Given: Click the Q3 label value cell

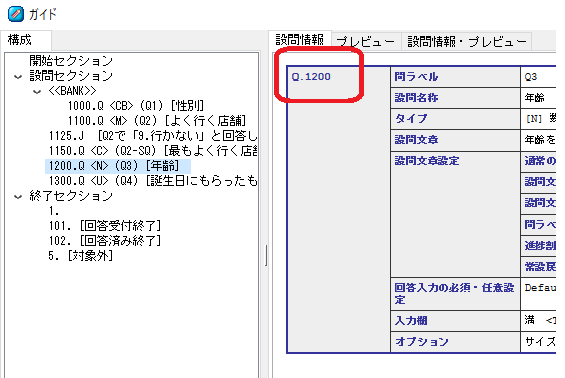Looking at the screenshot, I should pyautogui.click(x=539, y=77).
